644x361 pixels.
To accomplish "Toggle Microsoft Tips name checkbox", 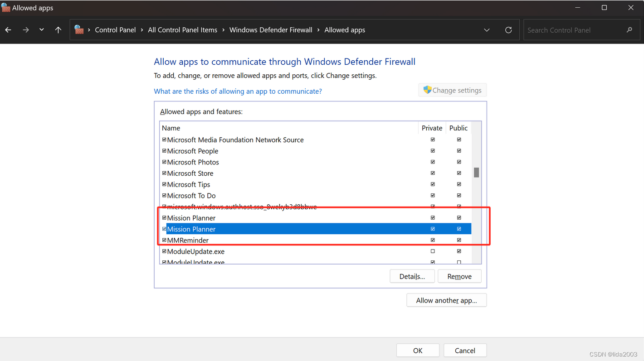I will click(x=164, y=184).
